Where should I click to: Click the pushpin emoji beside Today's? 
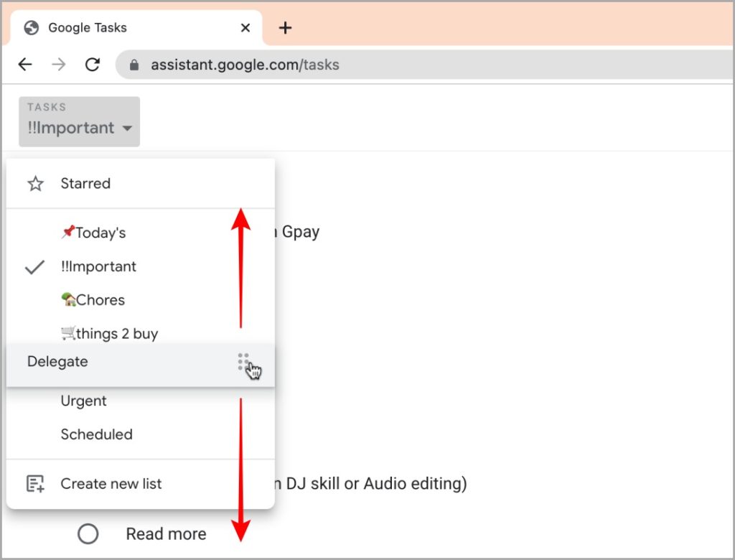pos(68,232)
